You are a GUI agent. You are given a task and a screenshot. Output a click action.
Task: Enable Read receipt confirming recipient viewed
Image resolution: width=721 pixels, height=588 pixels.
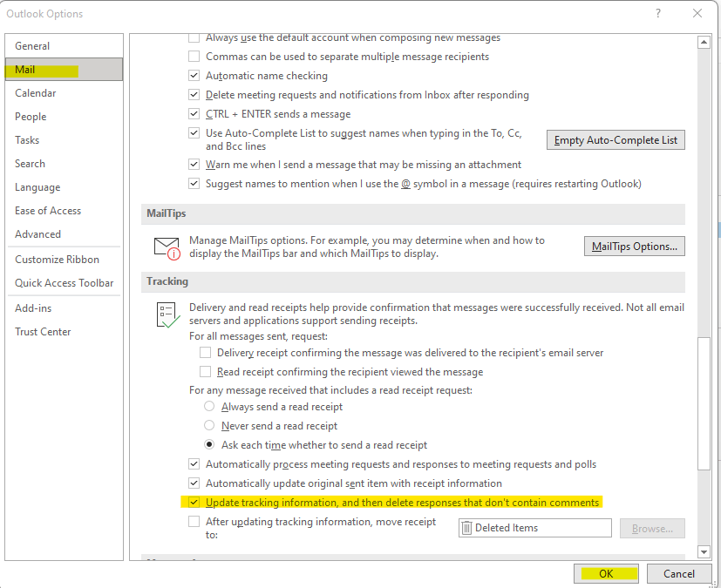205,372
